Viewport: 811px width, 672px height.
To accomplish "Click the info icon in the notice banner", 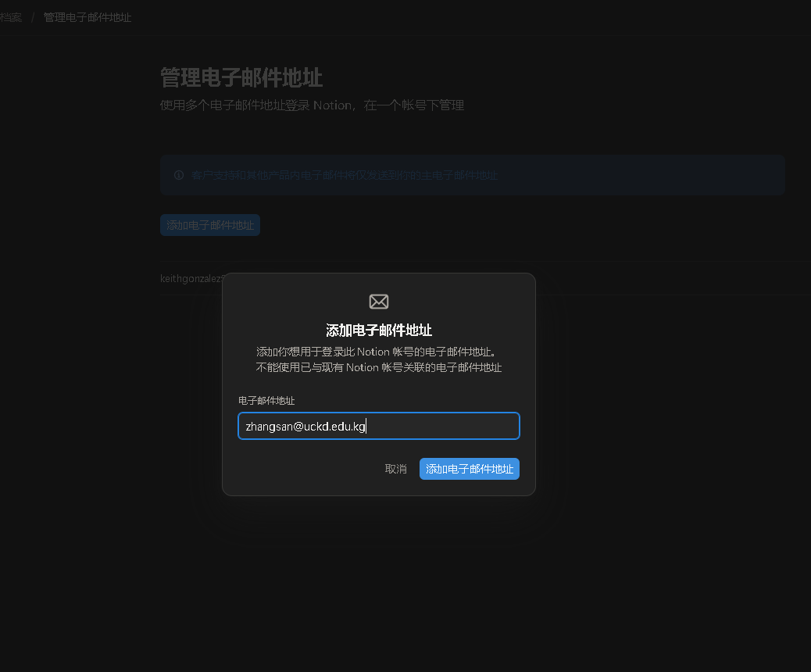I will click(x=179, y=175).
